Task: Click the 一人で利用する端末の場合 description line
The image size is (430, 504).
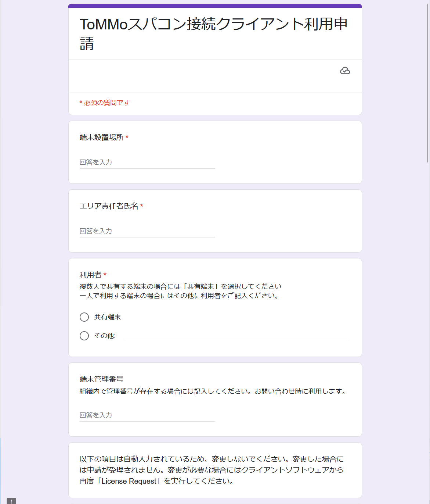Action: [180, 296]
